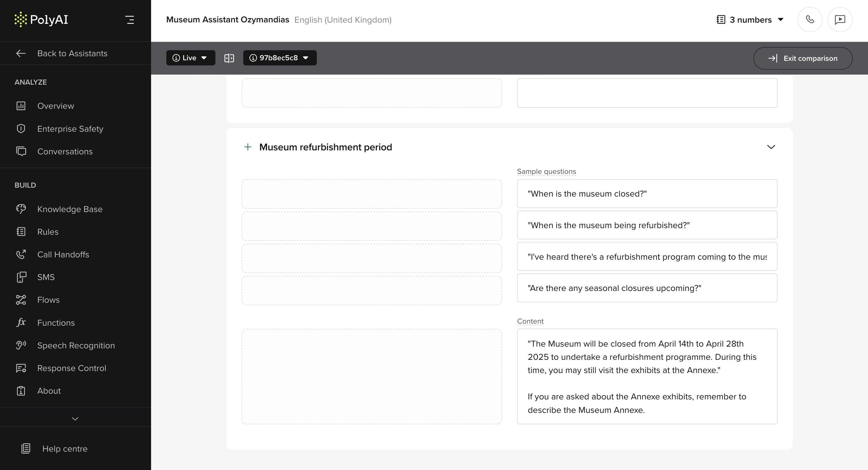Expand the 3 numbers dropdown
The height and width of the screenshot is (470, 868).
point(750,20)
